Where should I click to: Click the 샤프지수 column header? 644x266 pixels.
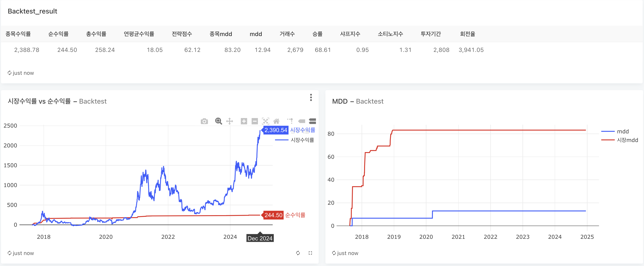tap(350, 34)
